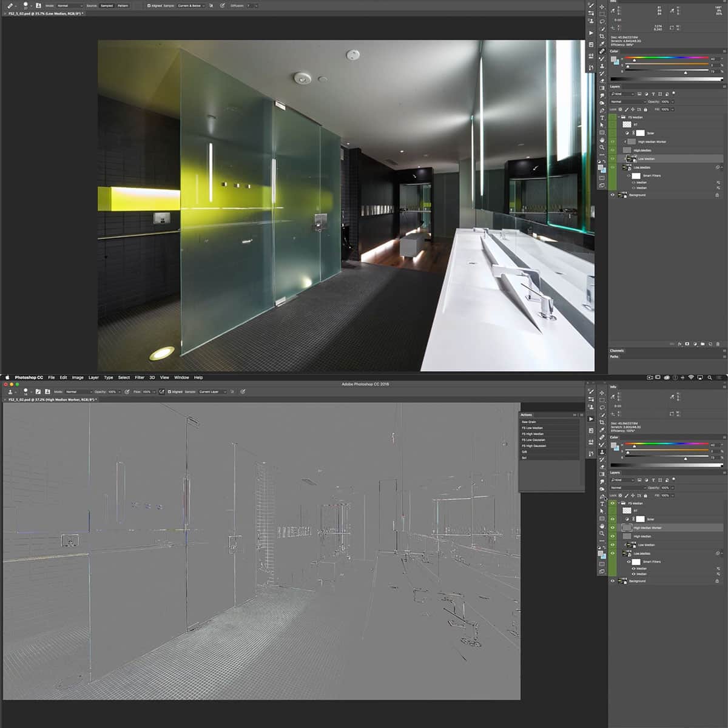Viewport: 728px width, 728px height.
Task: Select the FS High Gaussian action
Action: 534,446
